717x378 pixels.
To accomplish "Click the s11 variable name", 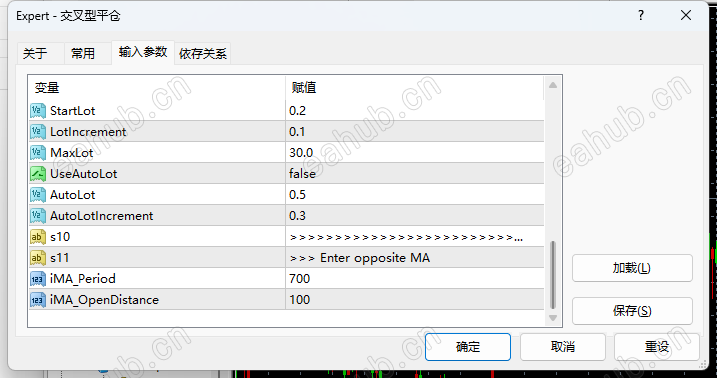I will coord(59,258).
